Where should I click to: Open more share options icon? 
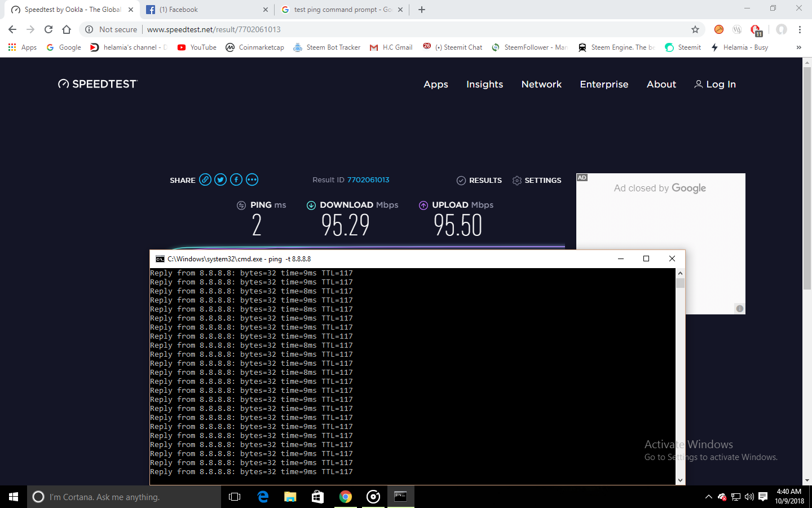pos(252,180)
